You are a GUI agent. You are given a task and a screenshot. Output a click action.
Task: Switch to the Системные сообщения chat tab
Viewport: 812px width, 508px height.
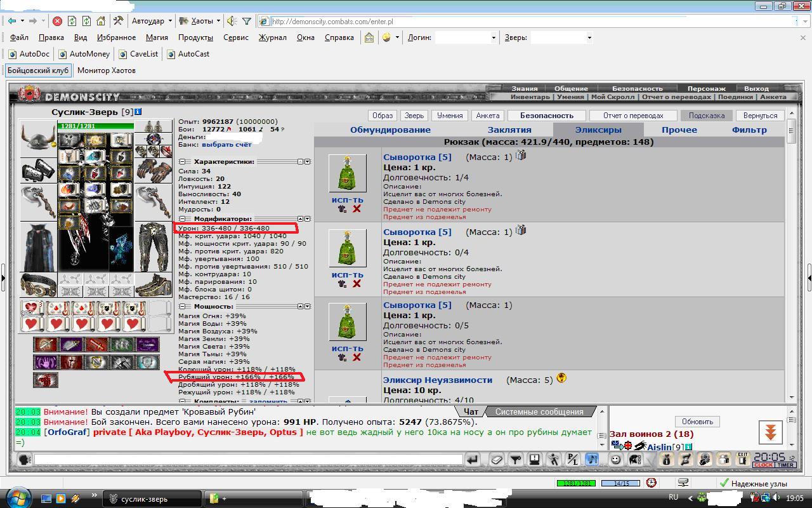click(539, 411)
